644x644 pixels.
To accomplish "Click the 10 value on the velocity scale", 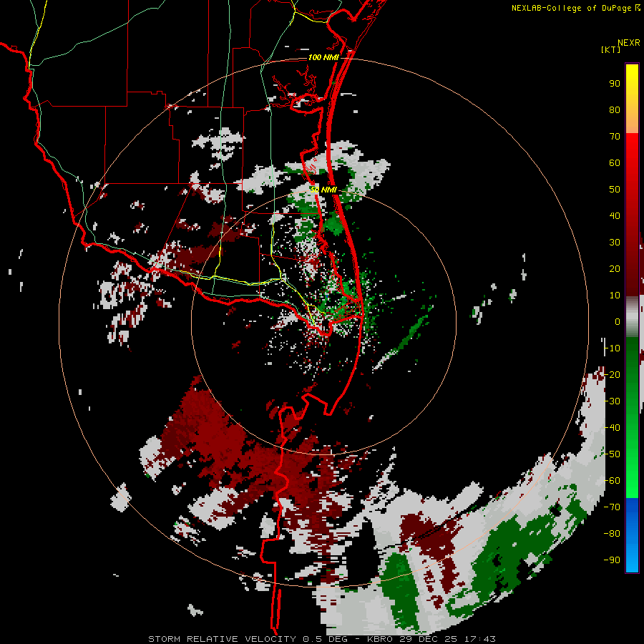I will (x=615, y=296).
